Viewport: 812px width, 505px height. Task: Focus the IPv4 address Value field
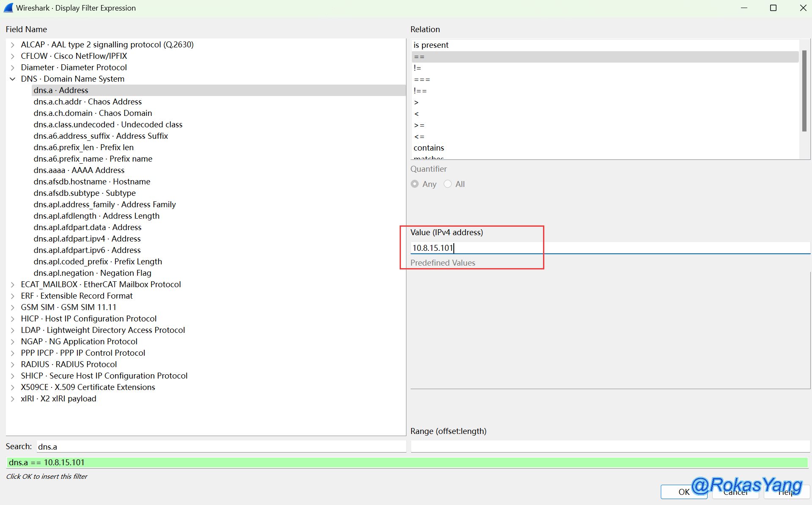click(x=610, y=248)
